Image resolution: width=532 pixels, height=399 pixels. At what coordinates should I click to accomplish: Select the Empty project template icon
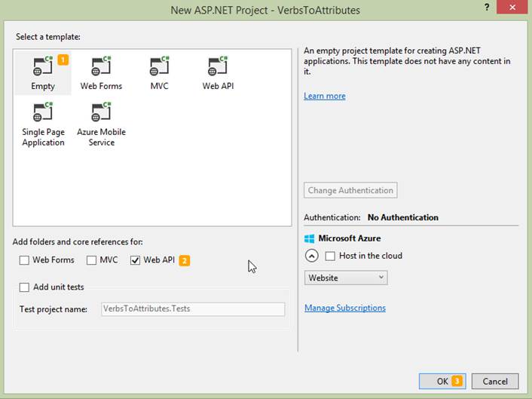coord(43,67)
